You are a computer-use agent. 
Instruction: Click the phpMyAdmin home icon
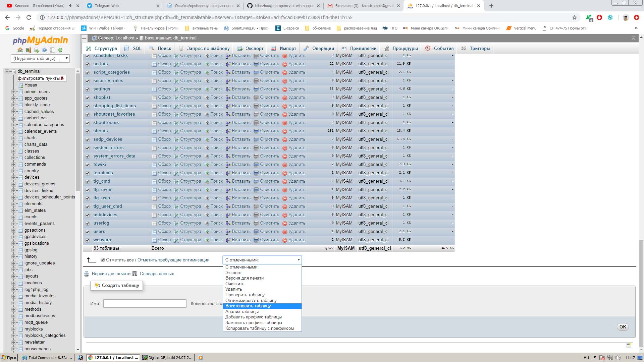pos(20,50)
